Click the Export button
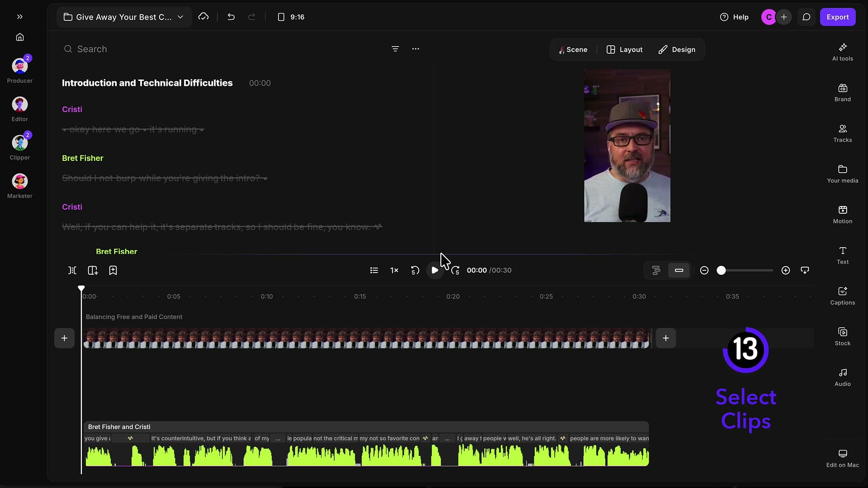 point(838,17)
